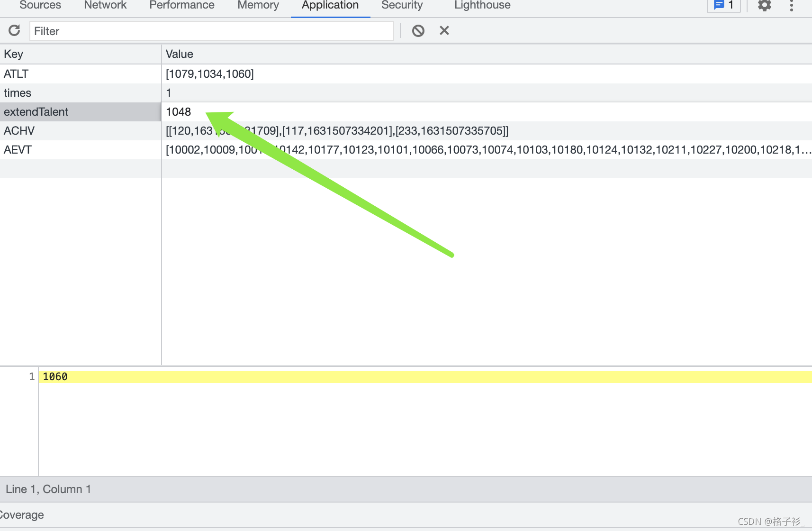Click the times value 1
Screen dimensions: 812x531
tap(169, 93)
